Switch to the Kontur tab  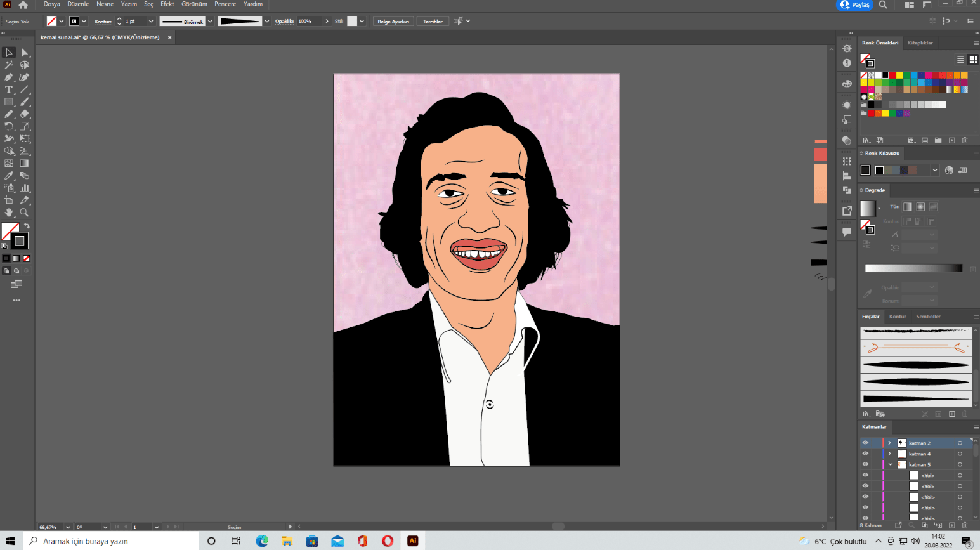pos(898,316)
